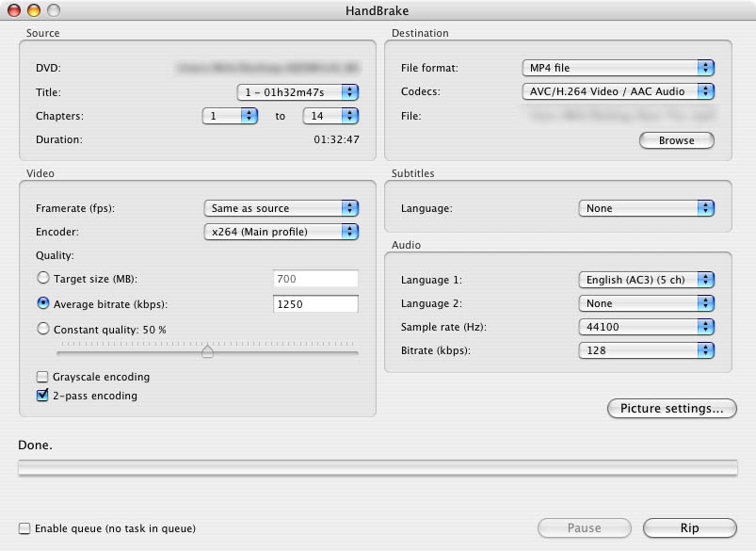Click the HandBrake window title
Viewport: 756px width, 551px height.
[377, 10]
